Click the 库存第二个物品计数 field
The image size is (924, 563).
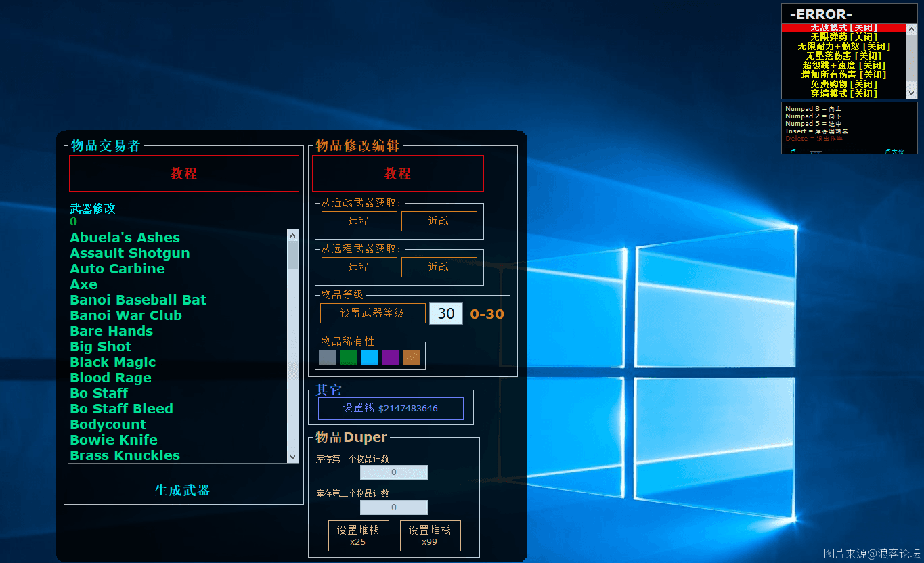click(394, 508)
